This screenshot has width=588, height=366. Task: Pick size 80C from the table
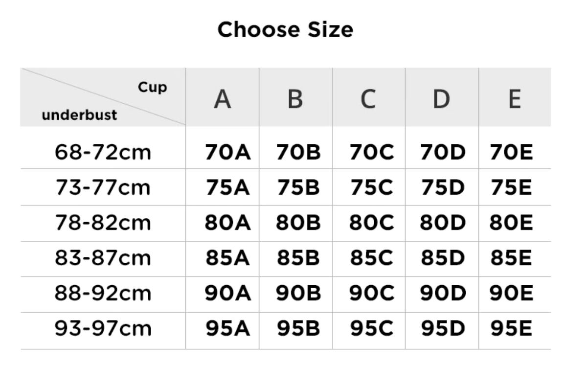coord(371,223)
